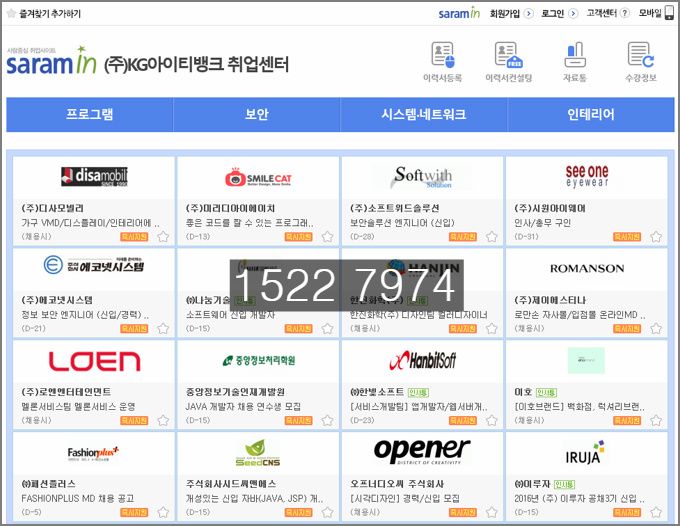Open the SeedCNS logo

(x=258, y=453)
